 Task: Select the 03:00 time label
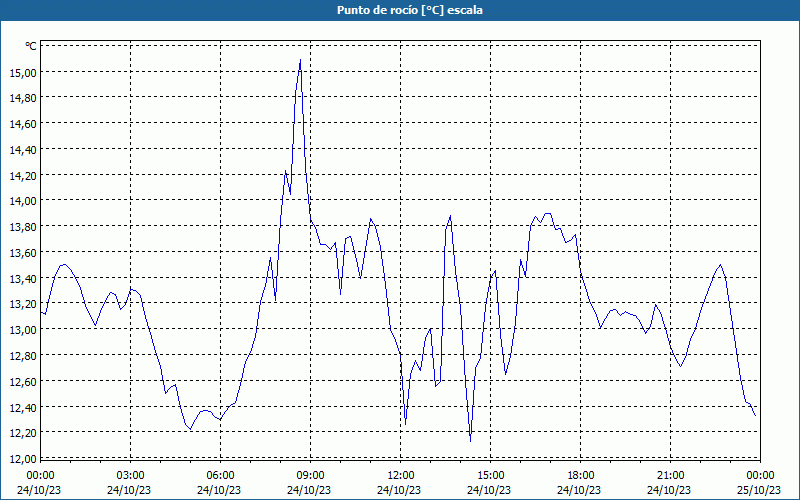pyautogui.click(x=131, y=476)
